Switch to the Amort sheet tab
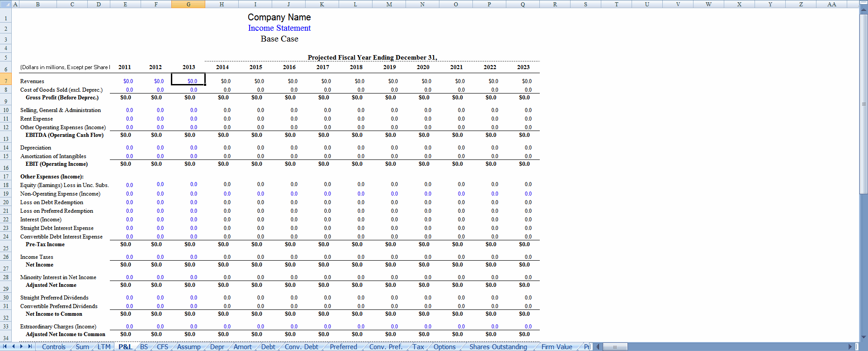This screenshot has height=351, width=868. coord(243,347)
